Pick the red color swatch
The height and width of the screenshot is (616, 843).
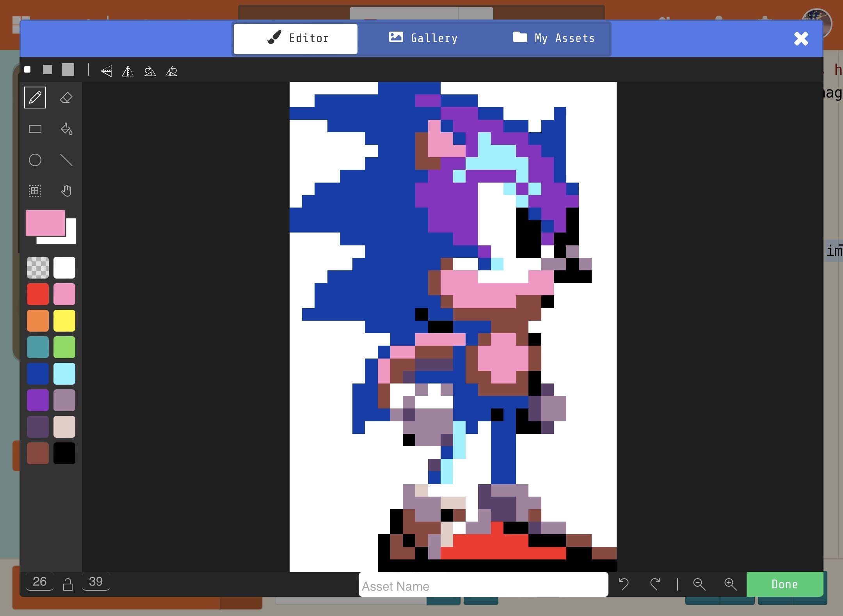(x=38, y=294)
